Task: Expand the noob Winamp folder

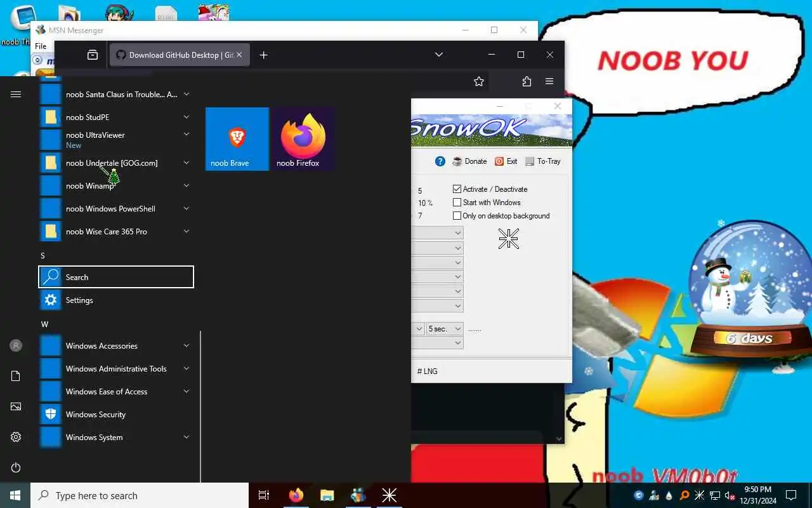Action: [x=187, y=185]
